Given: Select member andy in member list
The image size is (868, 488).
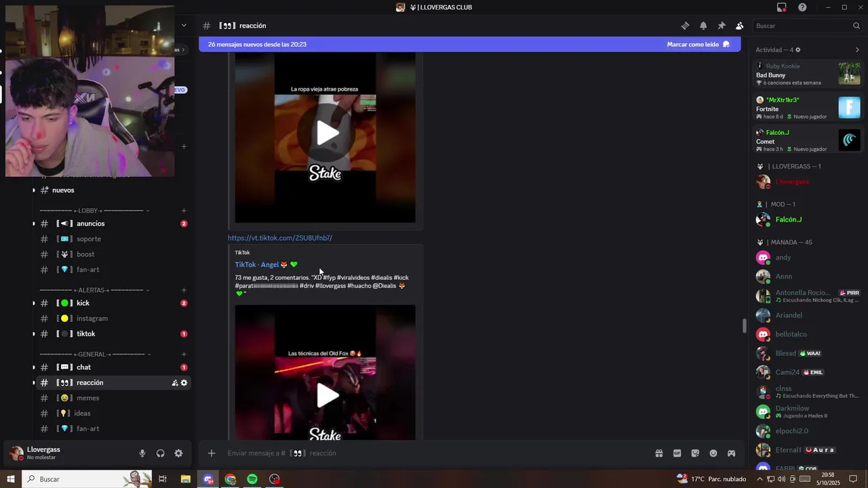Looking at the screenshot, I should pyautogui.click(x=808, y=258).
